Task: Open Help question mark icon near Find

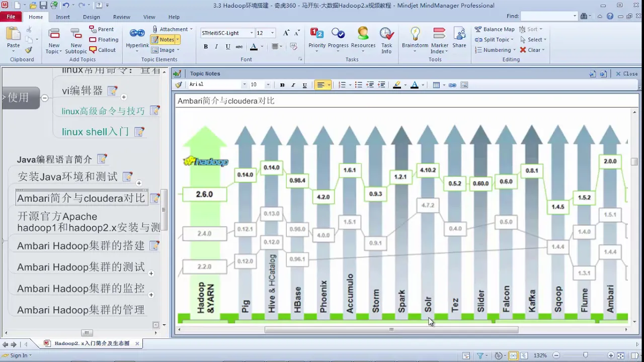Action: tap(610, 16)
